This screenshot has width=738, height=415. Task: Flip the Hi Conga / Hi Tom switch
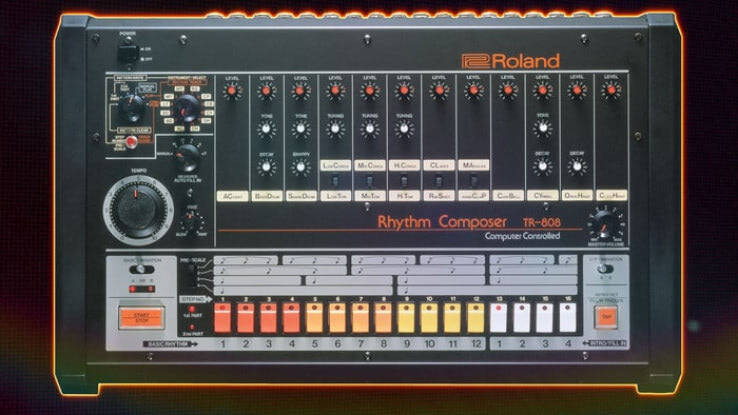(404, 181)
